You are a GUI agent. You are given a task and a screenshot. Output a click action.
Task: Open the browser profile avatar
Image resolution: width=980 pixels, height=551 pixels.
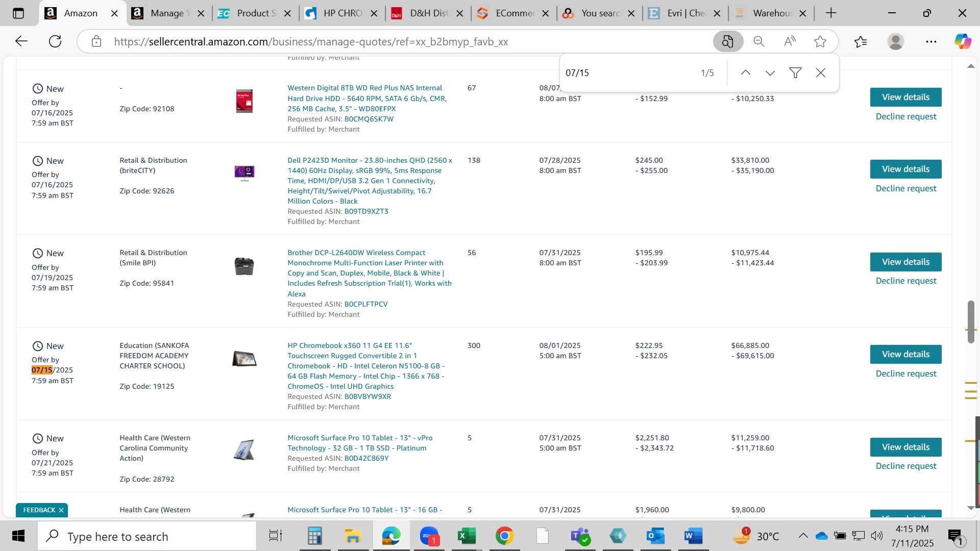896,41
